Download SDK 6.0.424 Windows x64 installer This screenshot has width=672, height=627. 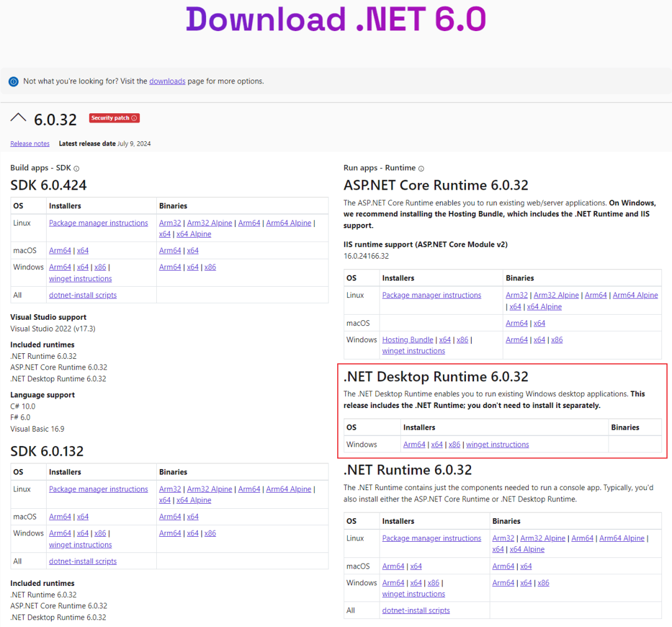pos(83,266)
